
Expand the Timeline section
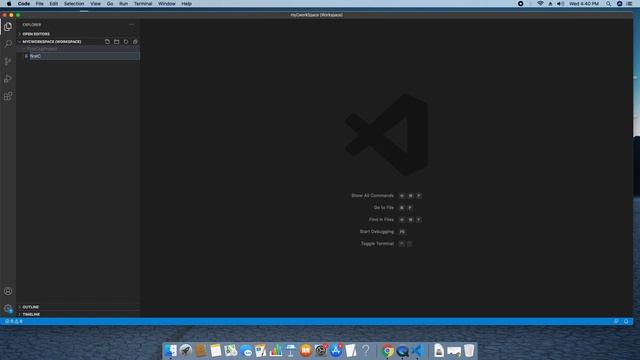78,314
